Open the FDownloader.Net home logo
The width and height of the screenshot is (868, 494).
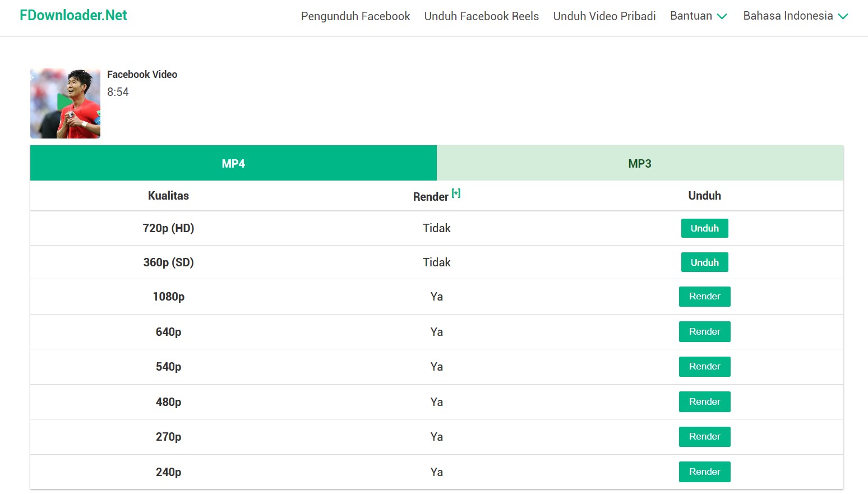tap(73, 16)
